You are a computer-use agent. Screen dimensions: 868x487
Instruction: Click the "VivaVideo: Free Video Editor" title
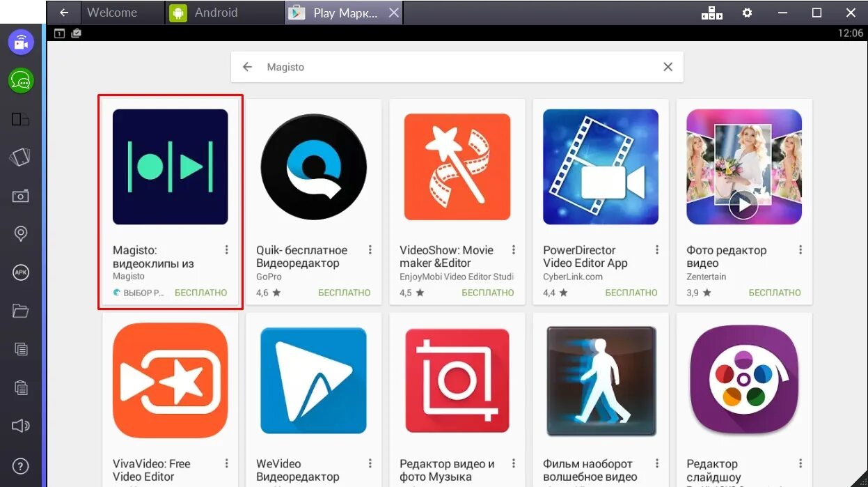pos(152,470)
